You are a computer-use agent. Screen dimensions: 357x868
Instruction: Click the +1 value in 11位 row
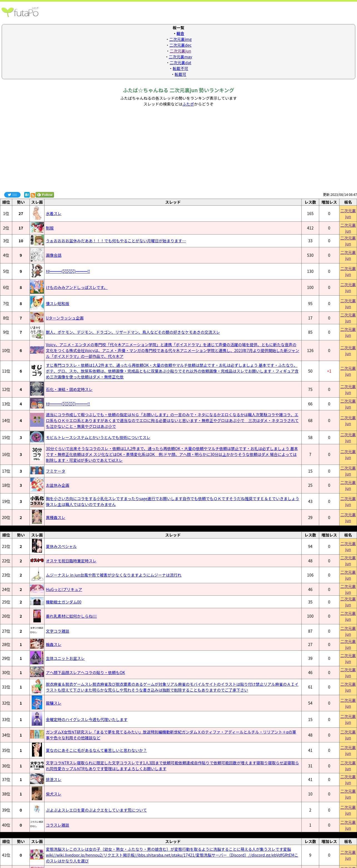click(329, 371)
